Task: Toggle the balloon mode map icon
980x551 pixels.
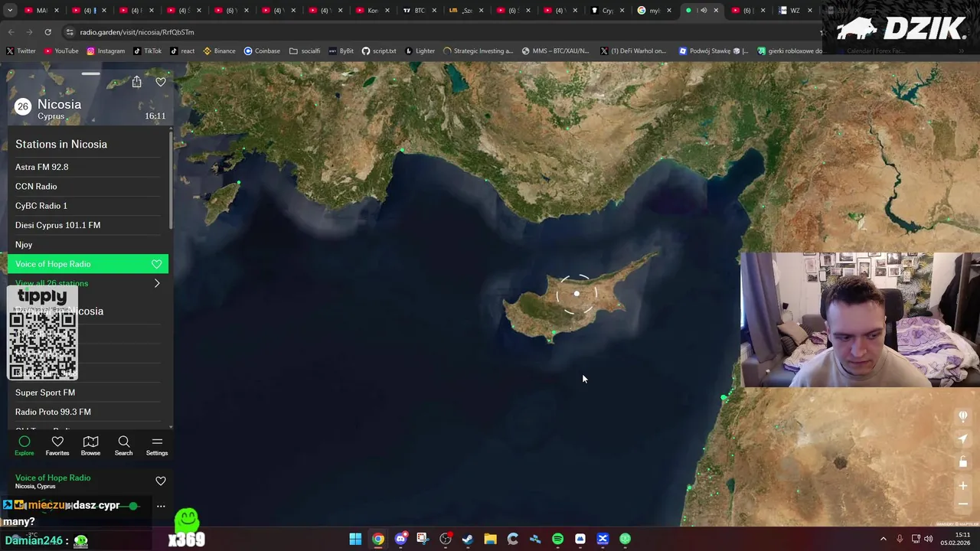Action: pyautogui.click(x=963, y=416)
